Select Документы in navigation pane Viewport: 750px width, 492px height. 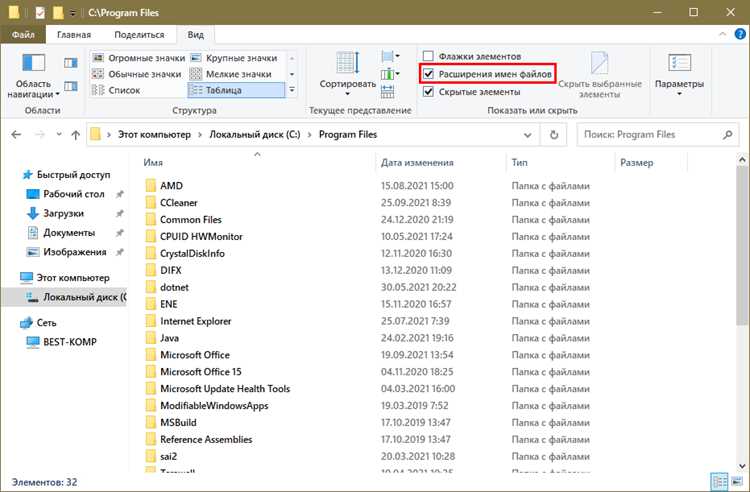[x=61, y=233]
